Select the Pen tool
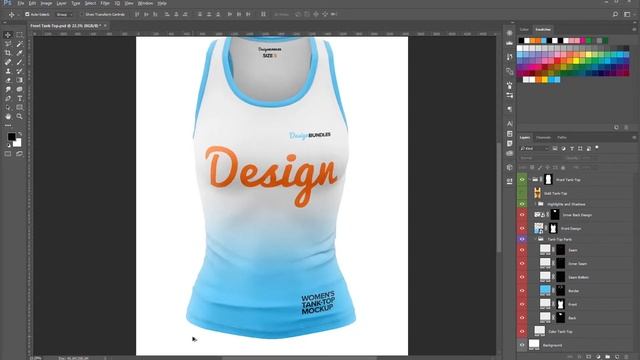The image size is (640, 360). tap(8, 98)
